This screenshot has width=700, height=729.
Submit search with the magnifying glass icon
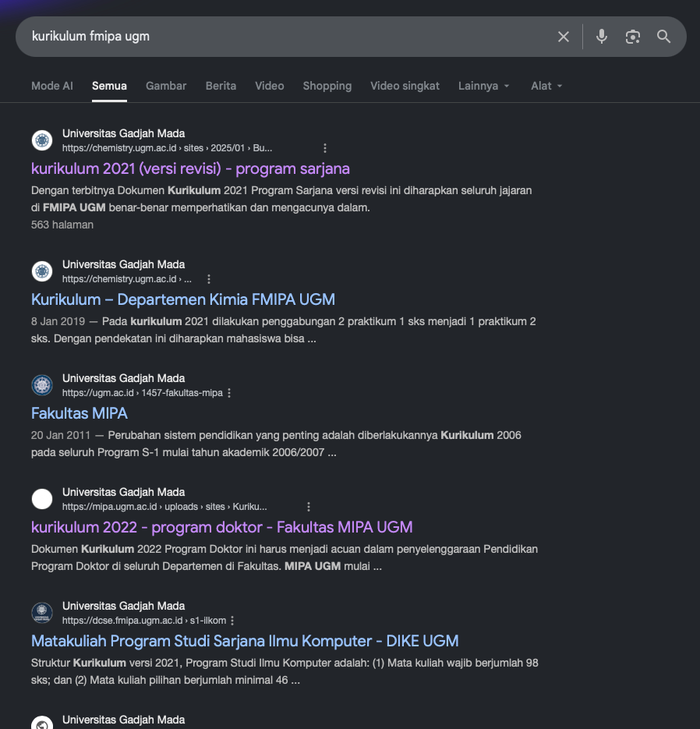663,37
